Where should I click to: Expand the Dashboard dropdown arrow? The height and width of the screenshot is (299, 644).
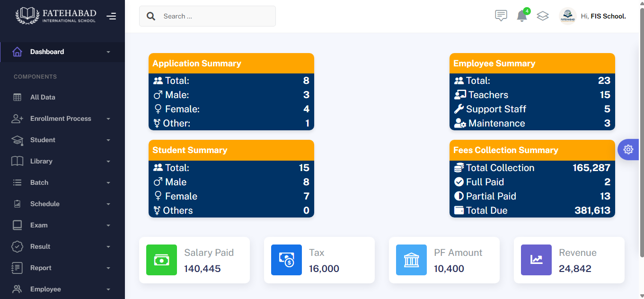point(108,52)
